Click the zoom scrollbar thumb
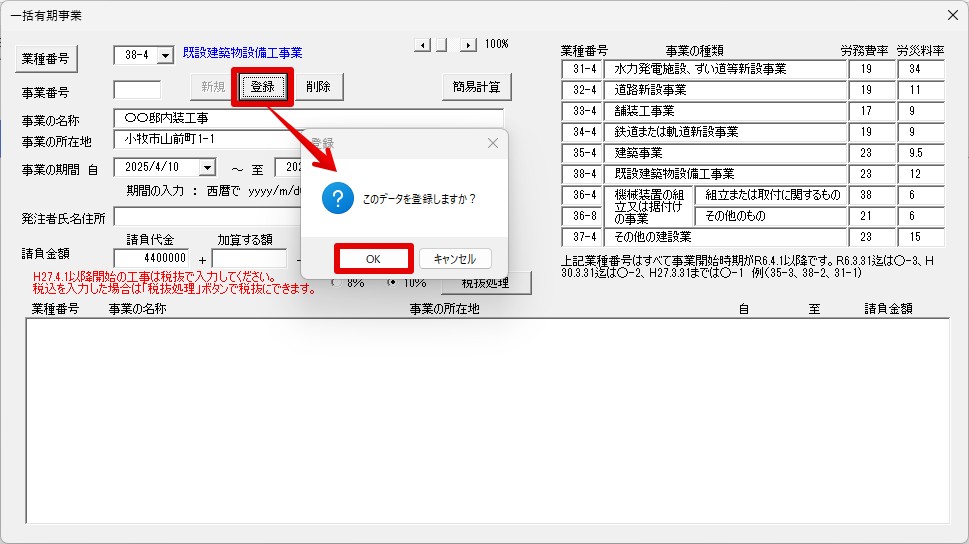Screen dimensions: 969x544 click(441, 45)
